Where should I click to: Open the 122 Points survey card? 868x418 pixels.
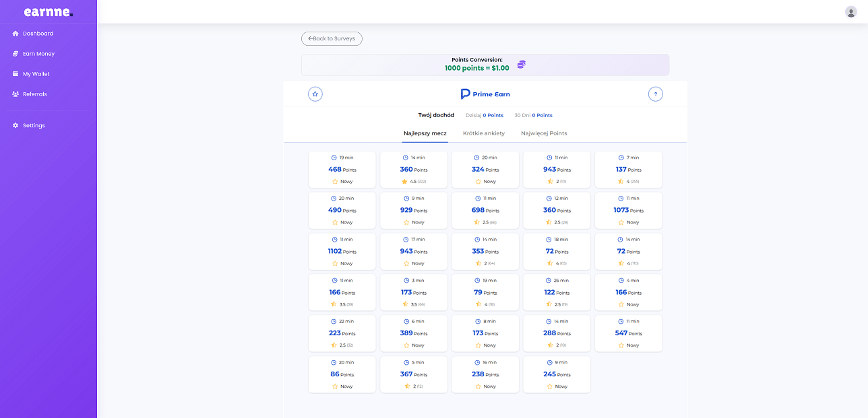(x=557, y=293)
